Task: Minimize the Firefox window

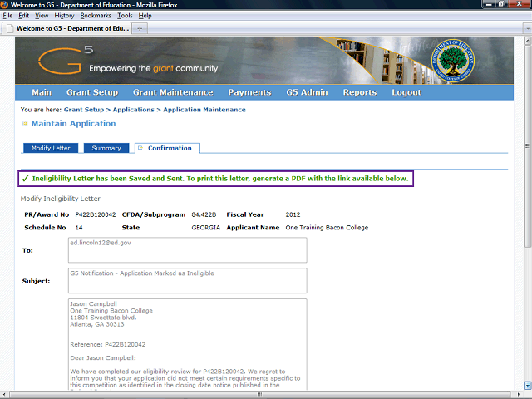Action: [490, 4]
